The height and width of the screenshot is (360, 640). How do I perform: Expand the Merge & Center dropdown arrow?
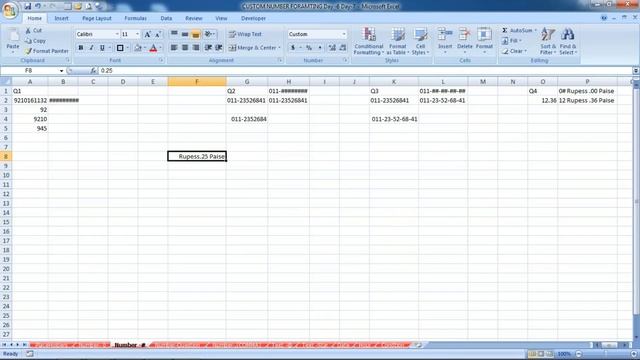280,48
